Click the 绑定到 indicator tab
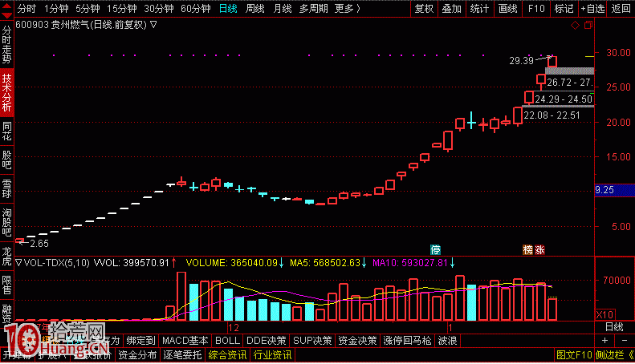Viewport: 635px width, 364px height. (140, 341)
